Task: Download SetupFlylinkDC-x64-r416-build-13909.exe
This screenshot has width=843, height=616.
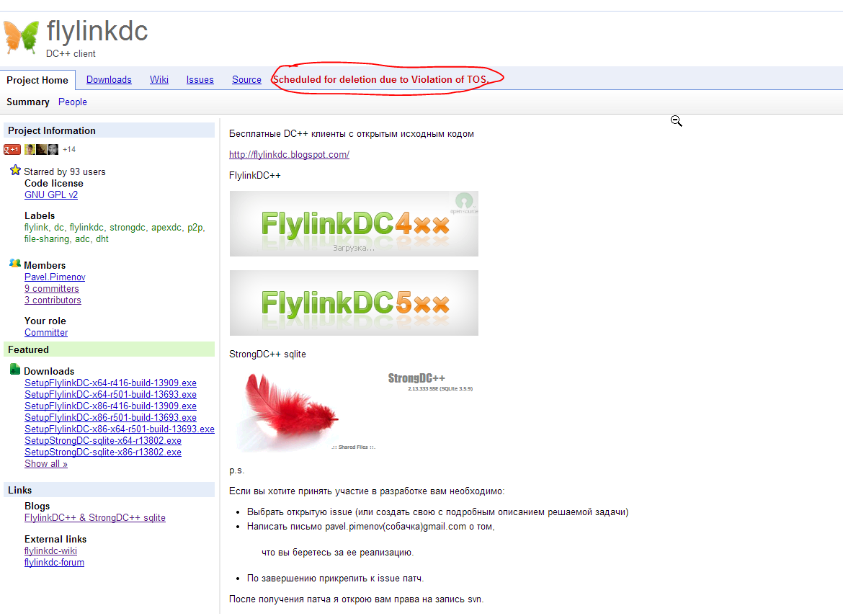Action: click(110, 383)
